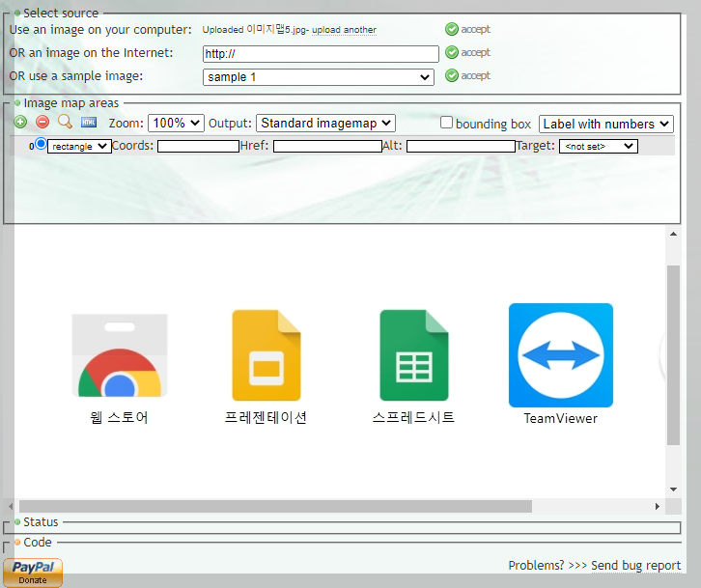Screen dimensions: 701x588
Task: Accept the Internet image URL
Action: 467,52
